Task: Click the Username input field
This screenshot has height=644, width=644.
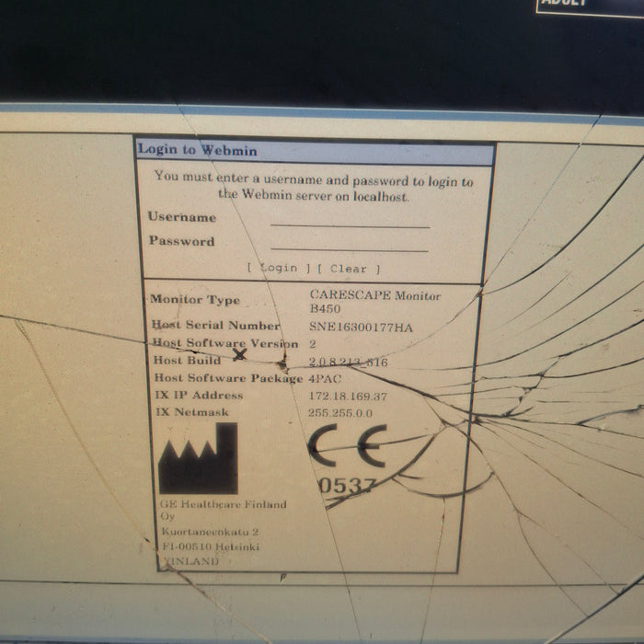Action: [350, 219]
